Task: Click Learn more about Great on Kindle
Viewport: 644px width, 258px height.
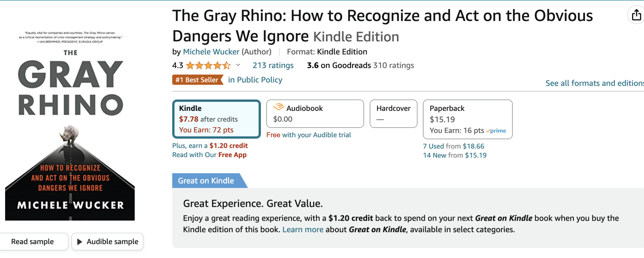Action: point(303,229)
